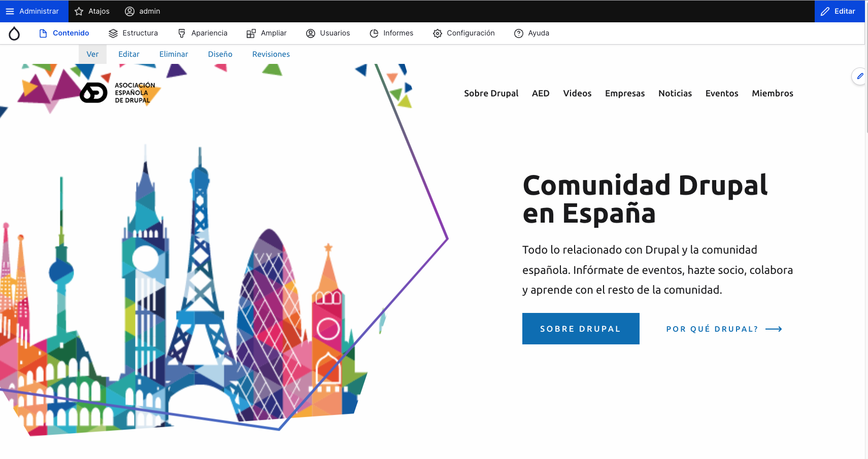Switch to the Diseño tab
The image size is (868, 459).
(220, 54)
